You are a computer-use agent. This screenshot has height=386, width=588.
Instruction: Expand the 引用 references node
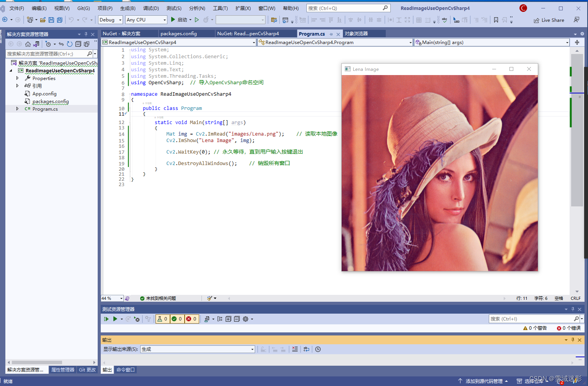[17, 86]
